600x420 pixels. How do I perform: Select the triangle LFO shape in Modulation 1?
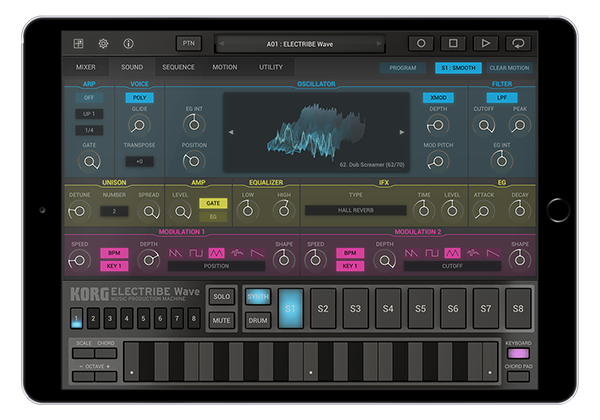tap(216, 253)
